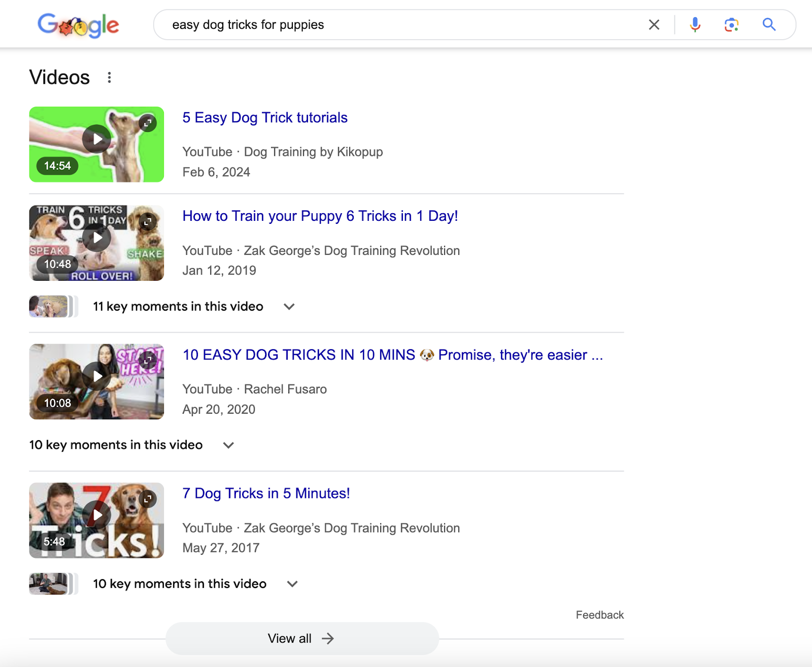812x667 pixels.
Task: Open the 7 Dog Tricks in 5 Minutes link
Action: (x=266, y=493)
